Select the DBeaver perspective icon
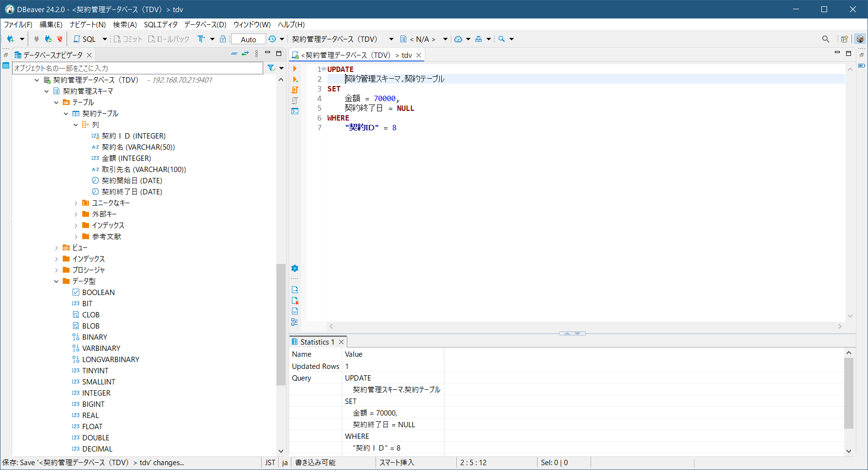Screen dimensions: 868x470 [860, 39]
